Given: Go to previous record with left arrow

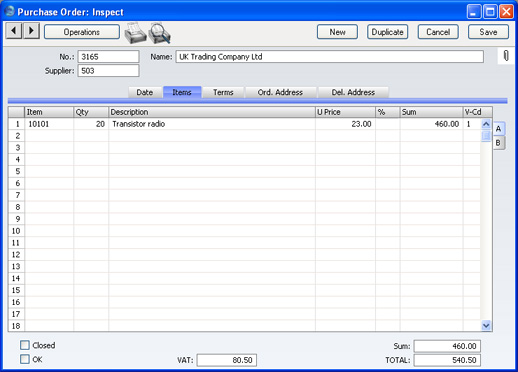Looking at the screenshot, I should point(14,31).
